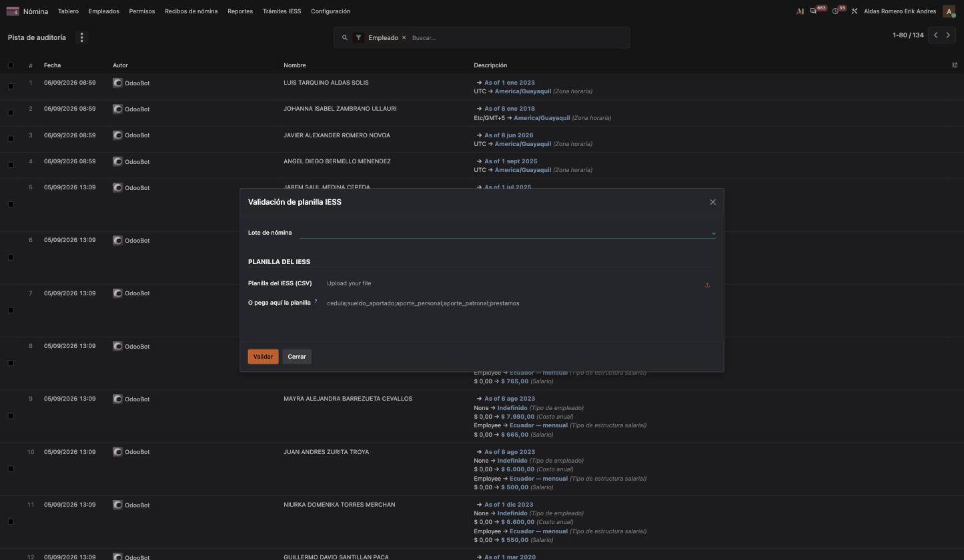Go to the previous page of records
Viewport: 964px width, 560px height.
click(x=935, y=35)
